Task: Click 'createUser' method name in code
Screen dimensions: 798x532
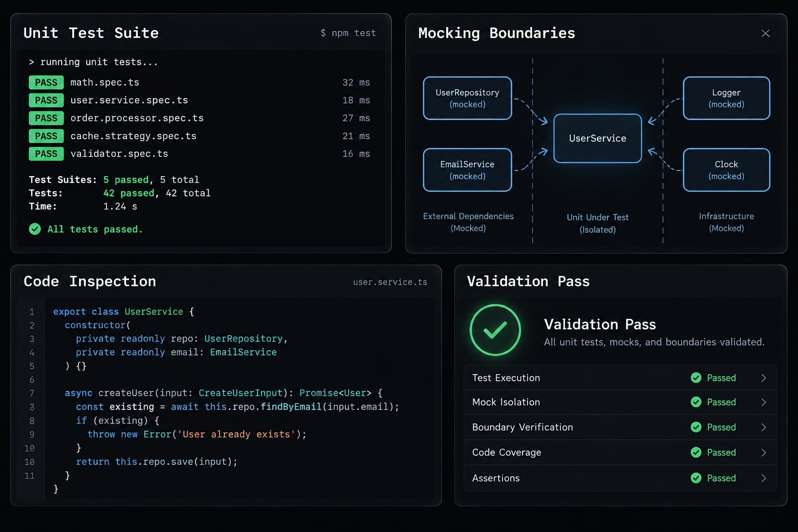Action: 126,393
